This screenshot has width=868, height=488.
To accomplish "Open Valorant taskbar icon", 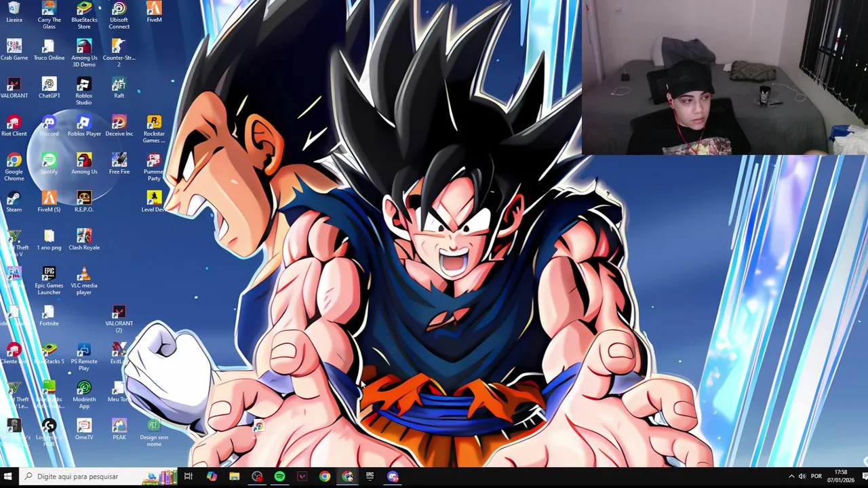I will 302,476.
